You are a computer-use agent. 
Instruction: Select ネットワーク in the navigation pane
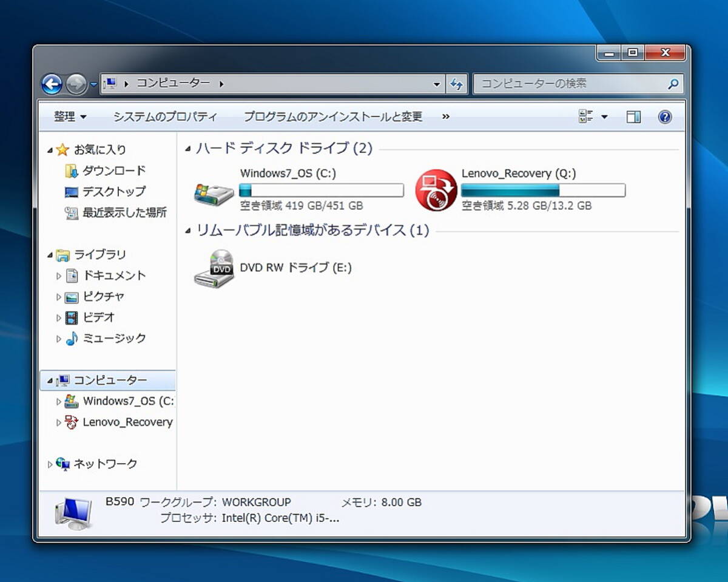[x=105, y=464]
